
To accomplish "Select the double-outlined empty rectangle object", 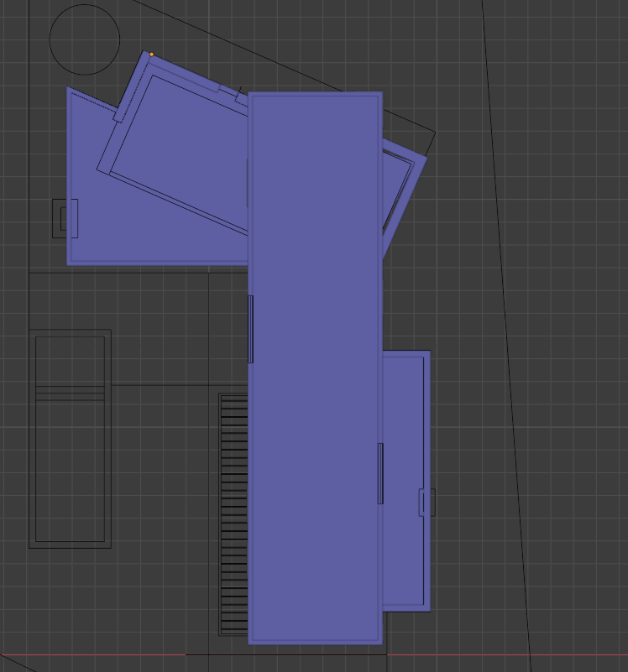I will tap(70, 439).
